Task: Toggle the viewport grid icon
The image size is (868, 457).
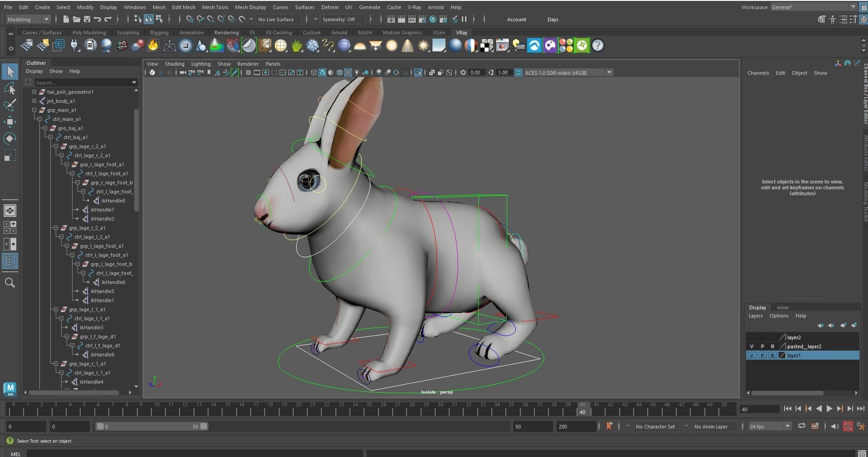Action: 248,72
